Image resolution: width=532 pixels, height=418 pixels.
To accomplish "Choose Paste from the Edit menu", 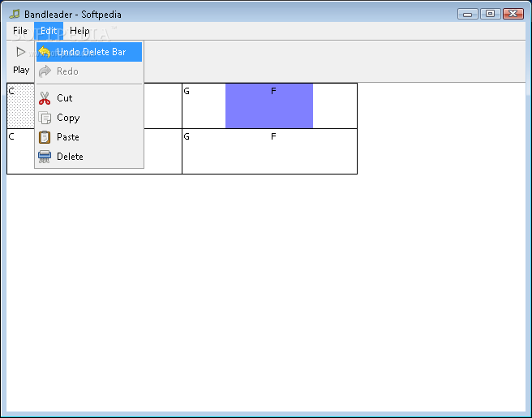I will click(89, 137).
